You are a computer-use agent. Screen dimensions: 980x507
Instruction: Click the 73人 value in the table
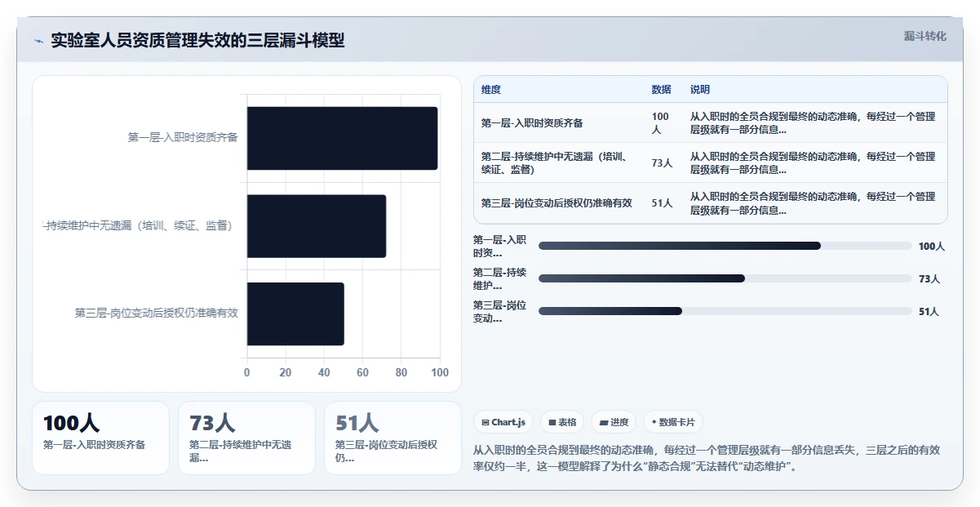(662, 162)
